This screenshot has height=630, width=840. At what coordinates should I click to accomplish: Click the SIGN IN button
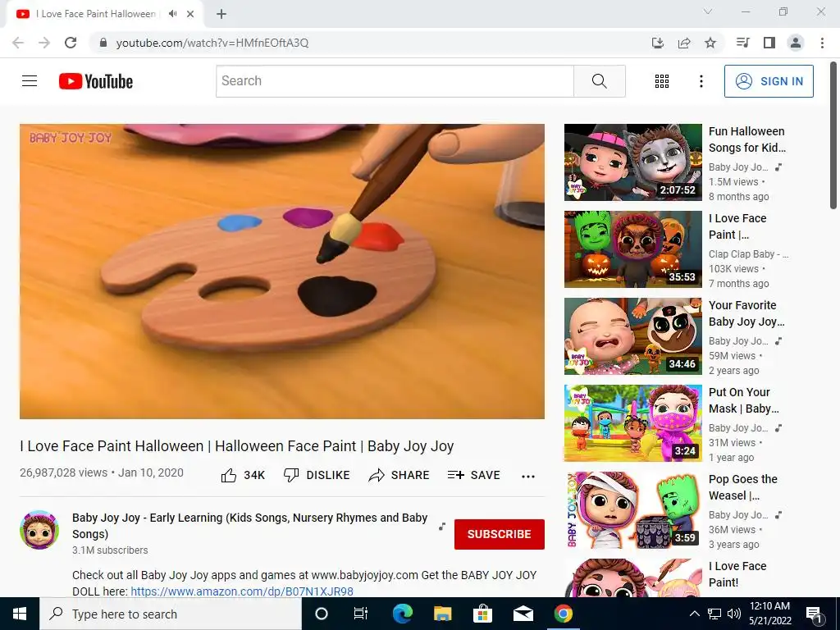769,81
